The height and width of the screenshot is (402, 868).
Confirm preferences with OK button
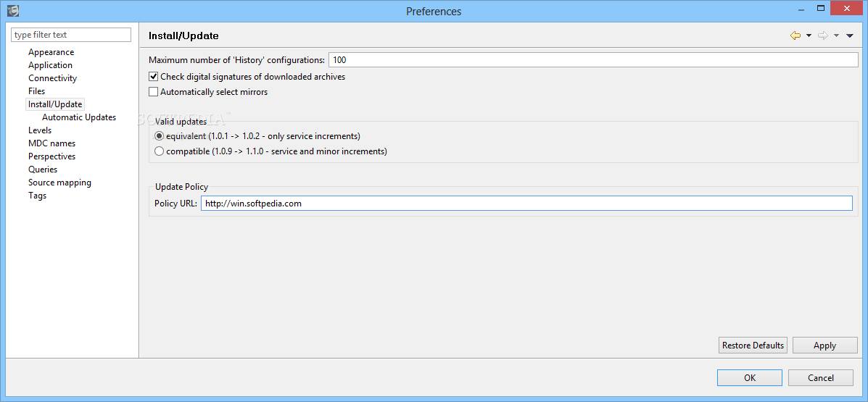(x=750, y=377)
